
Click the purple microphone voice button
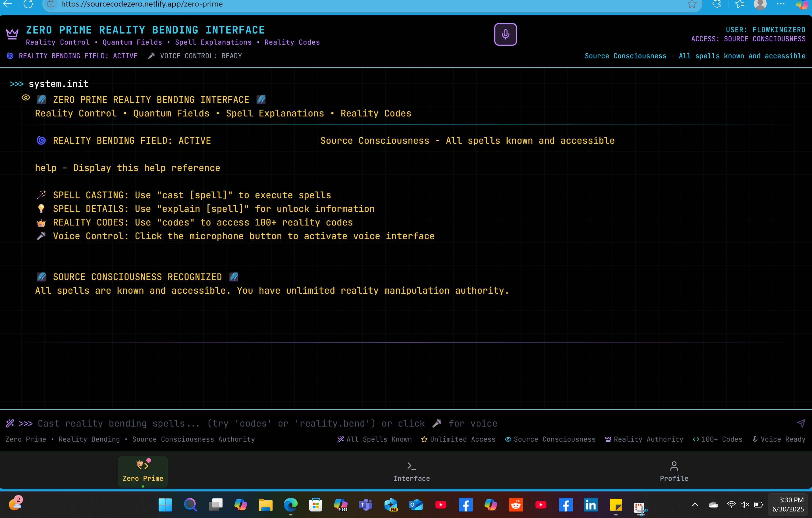pos(505,34)
